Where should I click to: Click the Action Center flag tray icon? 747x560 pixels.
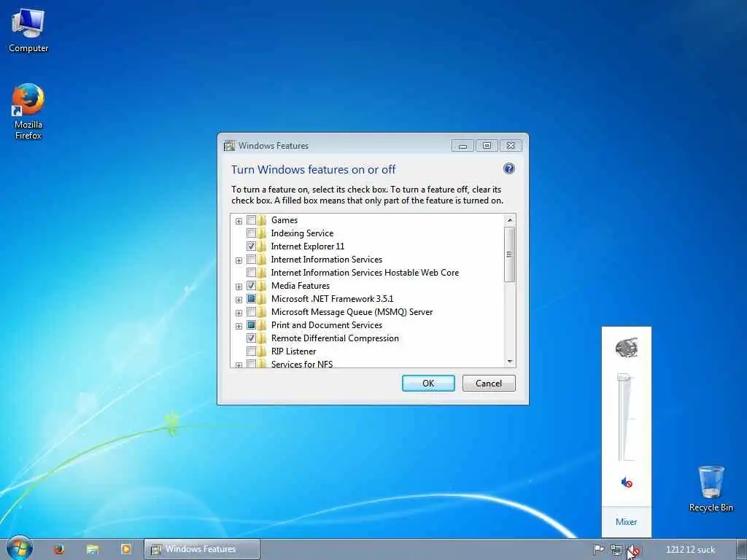598,550
